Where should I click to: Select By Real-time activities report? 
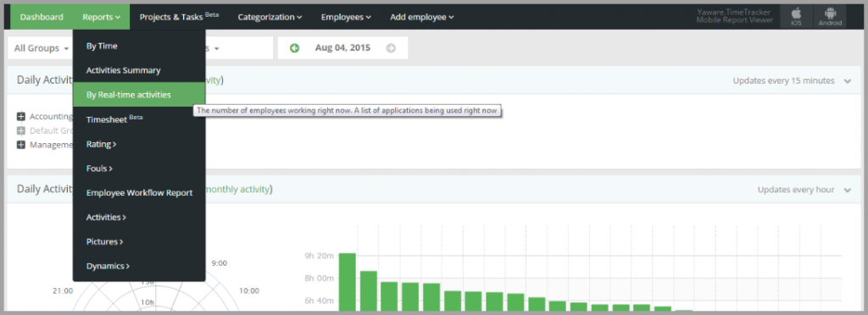point(139,95)
